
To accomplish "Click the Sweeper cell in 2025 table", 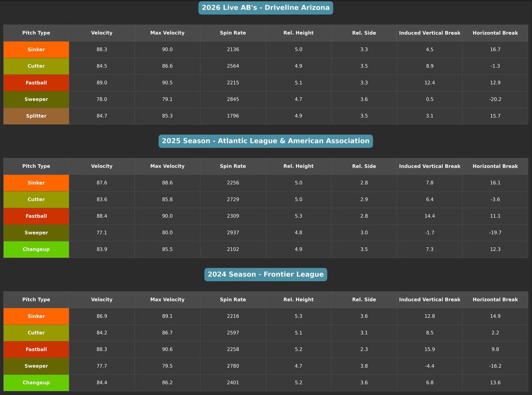I will click(36, 232).
